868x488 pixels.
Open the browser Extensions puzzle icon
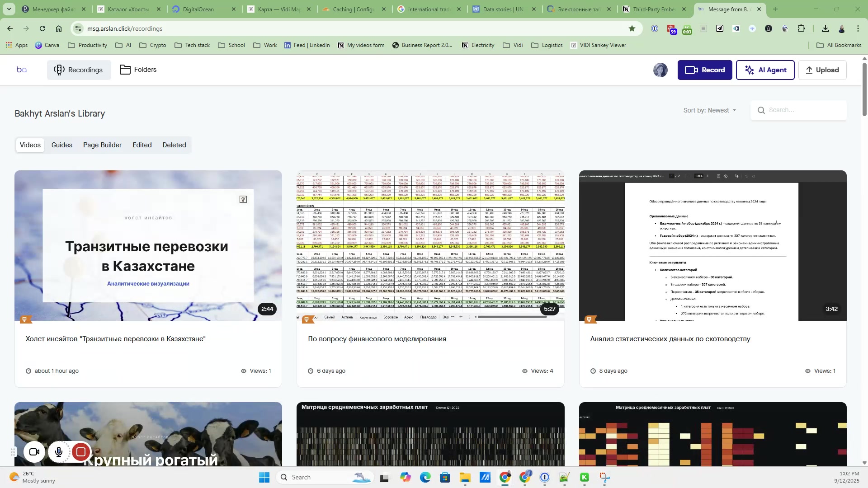point(801,28)
